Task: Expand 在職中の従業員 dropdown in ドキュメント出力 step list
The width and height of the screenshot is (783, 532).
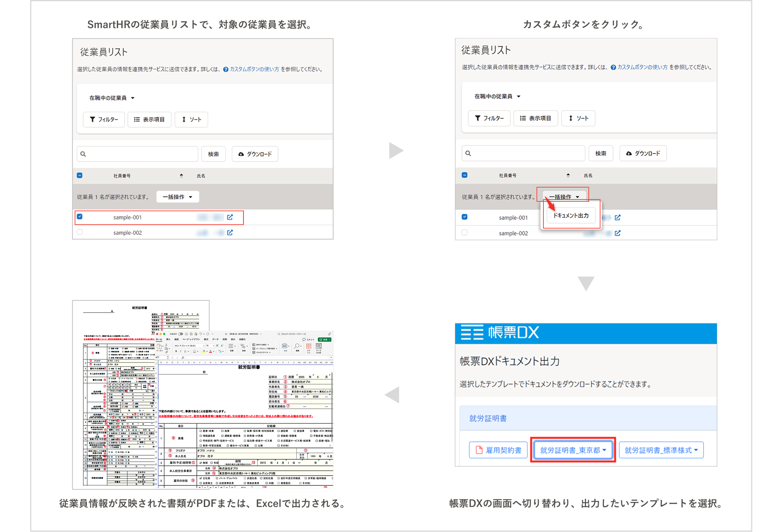Action: pos(497,96)
